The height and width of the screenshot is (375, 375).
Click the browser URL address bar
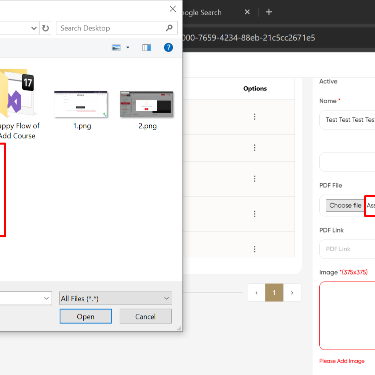[x=278, y=38]
